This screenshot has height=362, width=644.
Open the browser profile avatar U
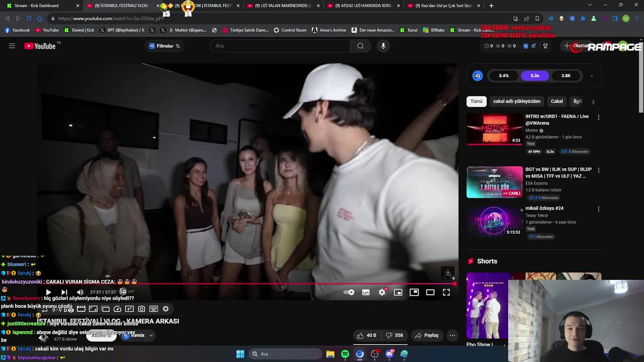pyautogui.click(x=626, y=19)
